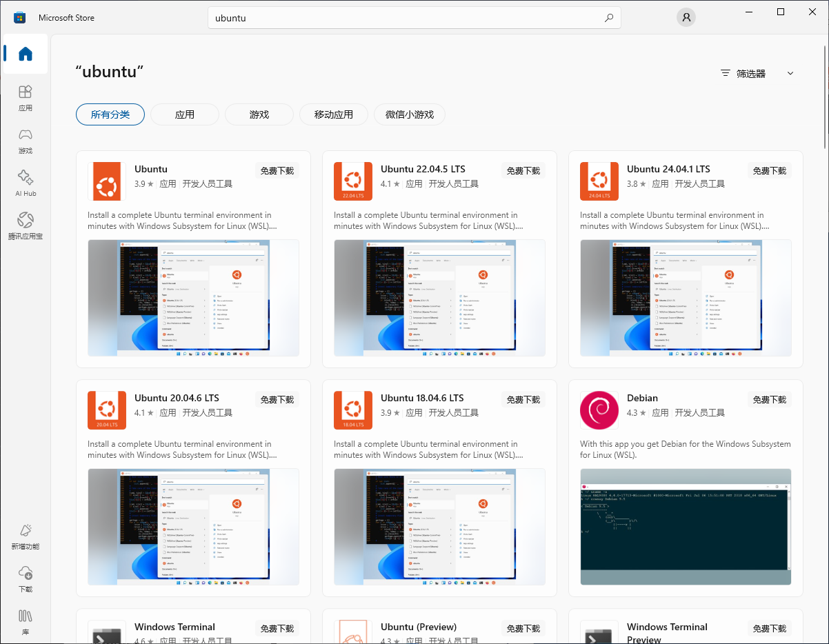Open the 库 library in sidebar
This screenshot has height=644, width=829.
[x=26, y=622]
